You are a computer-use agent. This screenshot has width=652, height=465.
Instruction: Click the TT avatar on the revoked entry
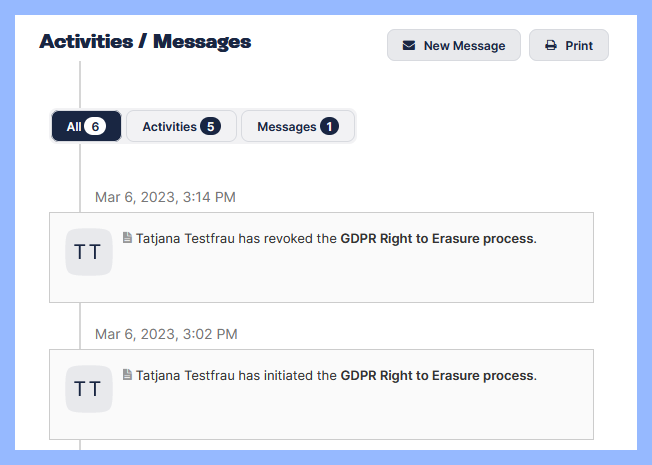coord(88,252)
